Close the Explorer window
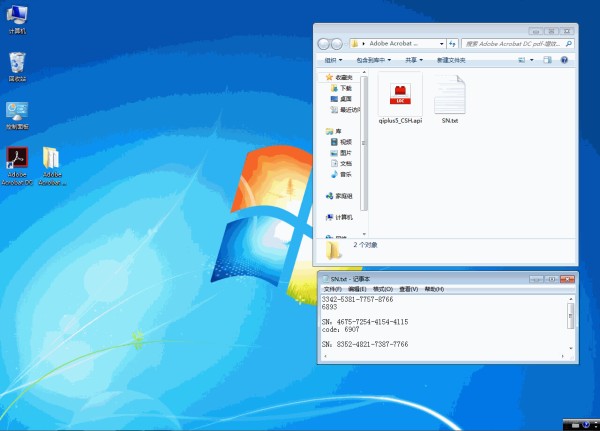This screenshot has width=600, height=431. click(x=567, y=31)
